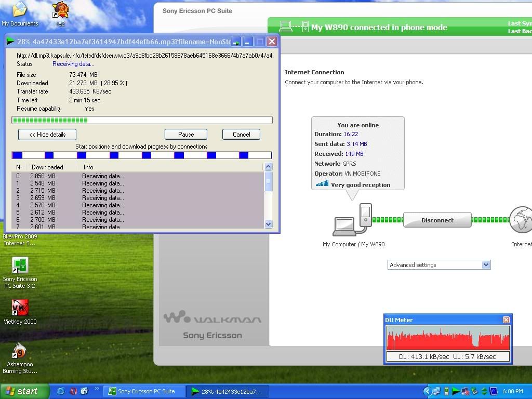Switch to Sony Ericsson PC Suite taskbar button

tap(144, 391)
